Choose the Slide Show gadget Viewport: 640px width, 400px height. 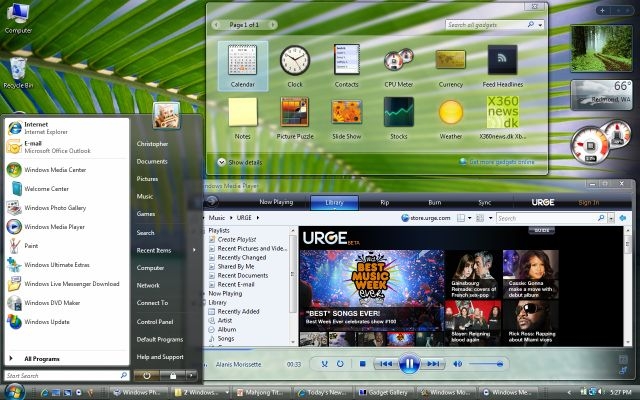[x=347, y=118]
